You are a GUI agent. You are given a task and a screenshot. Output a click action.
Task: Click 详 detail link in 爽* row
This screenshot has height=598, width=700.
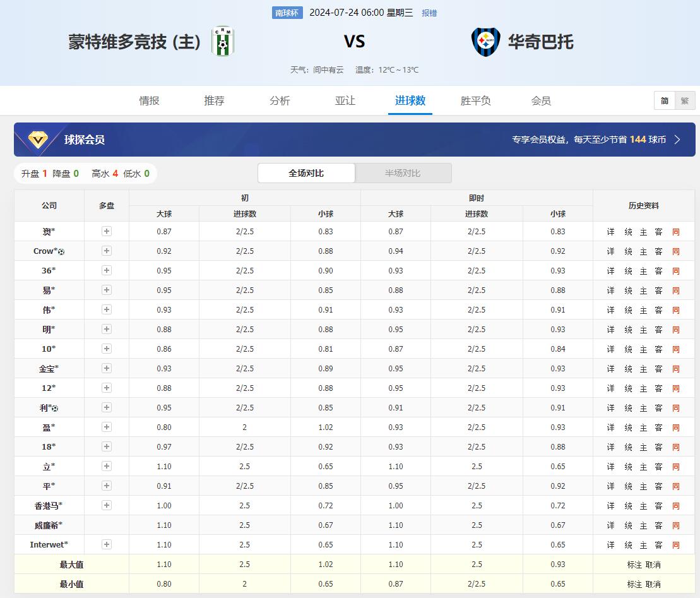pyautogui.click(x=610, y=232)
